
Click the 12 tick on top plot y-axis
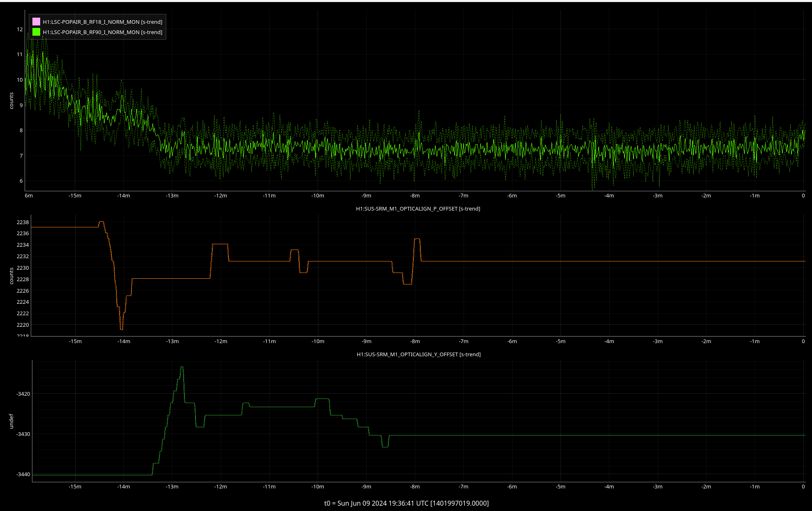20,29
